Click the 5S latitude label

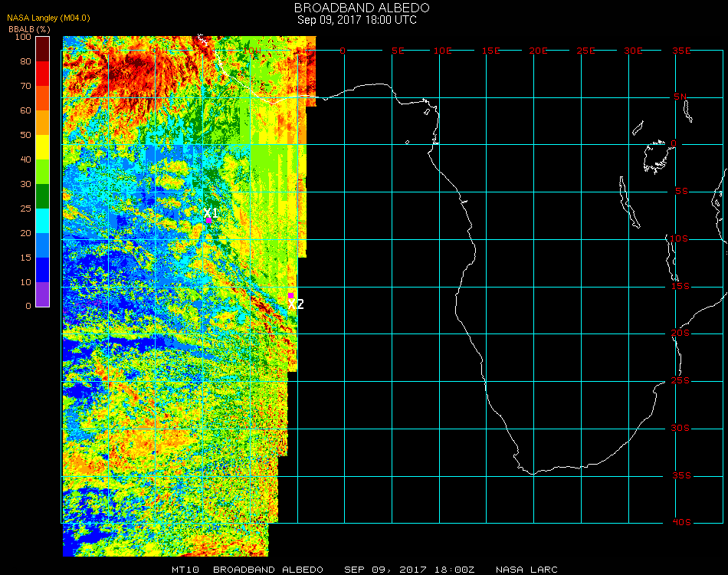pyautogui.click(x=681, y=192)
